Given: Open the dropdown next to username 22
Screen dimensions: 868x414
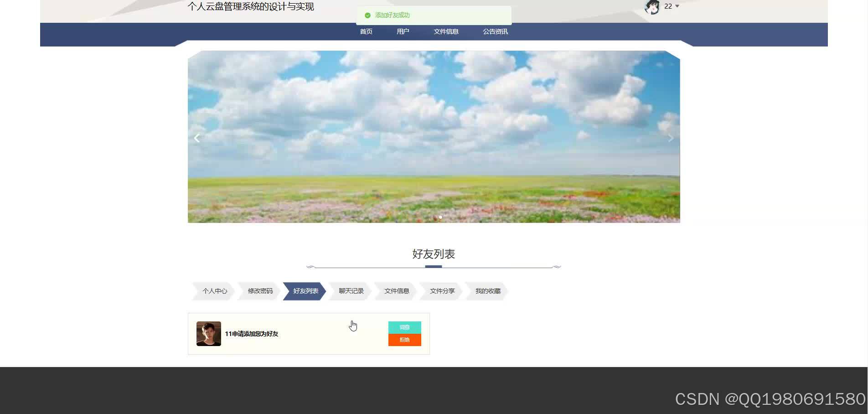Looking at the screenshot, I should (677, 7).
